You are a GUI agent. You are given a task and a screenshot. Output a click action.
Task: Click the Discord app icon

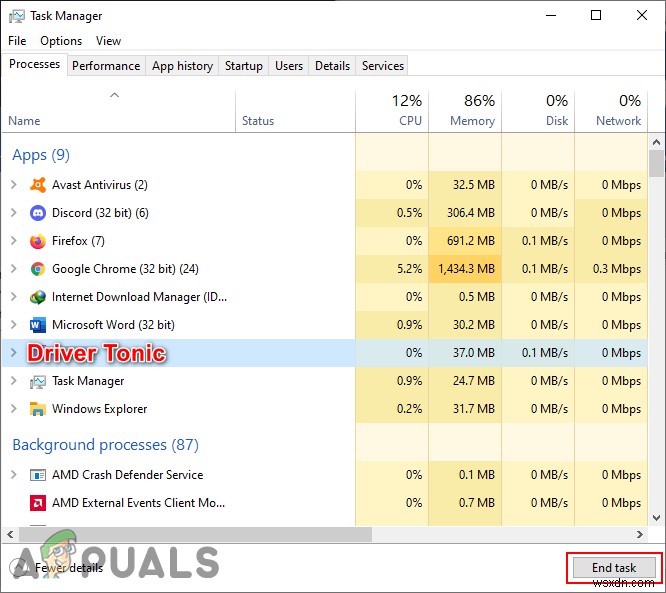point(38,213)
